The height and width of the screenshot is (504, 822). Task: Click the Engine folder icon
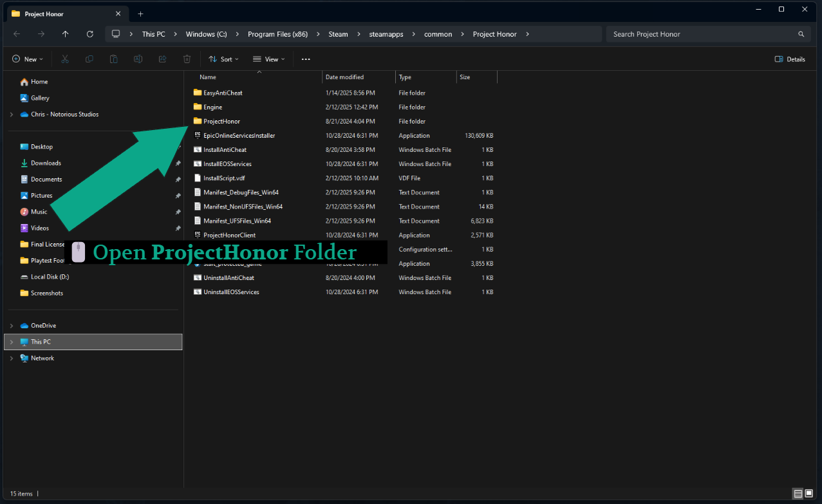(x=198, y=107)
